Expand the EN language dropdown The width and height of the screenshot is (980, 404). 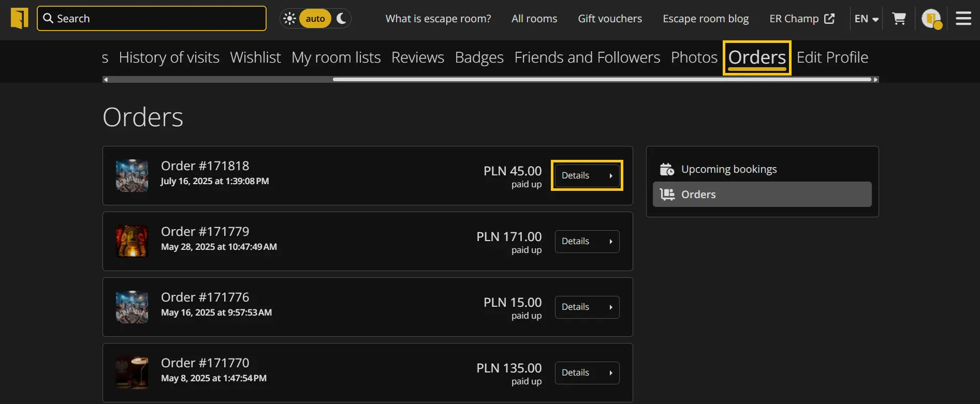coord(866,19)
